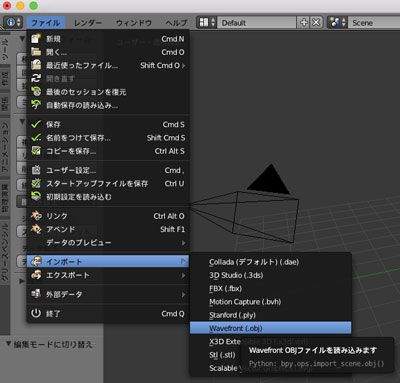This screenshot has width=400, height=383.
Task: Click the green checkmark icon beside 保存
Action: [36, 124]
